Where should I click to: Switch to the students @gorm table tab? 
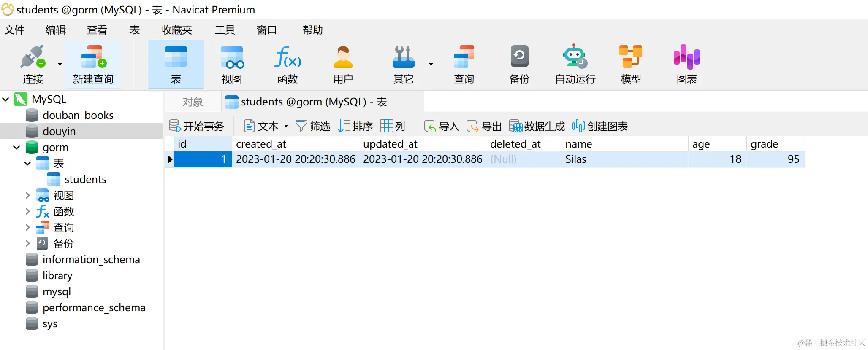(x=323, y=102)
